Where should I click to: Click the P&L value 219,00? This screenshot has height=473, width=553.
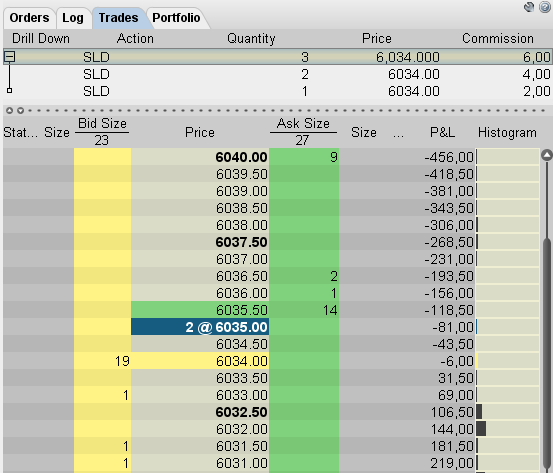[452, 463]
